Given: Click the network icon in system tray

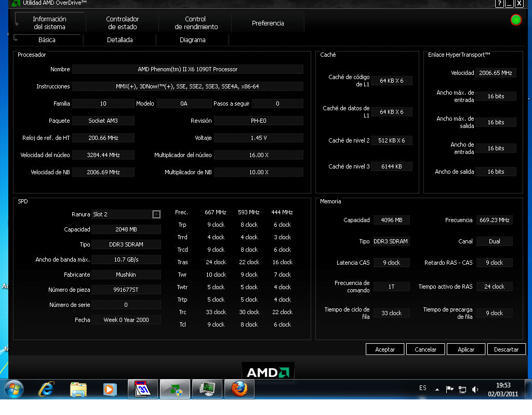Looking at the screenshot, I should pos(462,390).
